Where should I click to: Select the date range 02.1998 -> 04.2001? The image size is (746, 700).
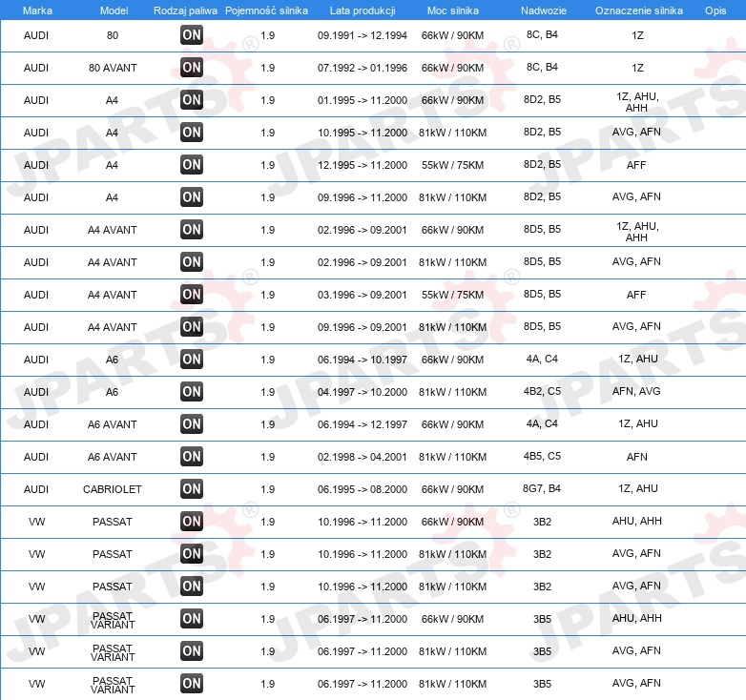(x=363, y=456)
